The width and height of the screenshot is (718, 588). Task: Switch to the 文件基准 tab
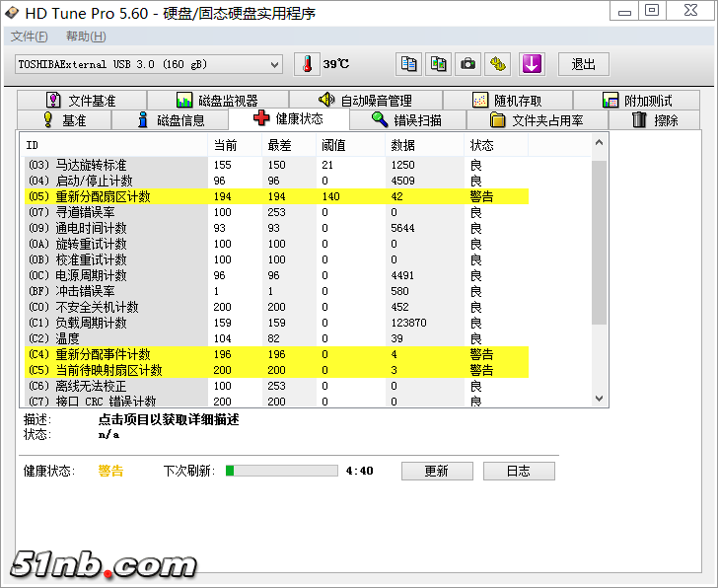coord(82,101)
